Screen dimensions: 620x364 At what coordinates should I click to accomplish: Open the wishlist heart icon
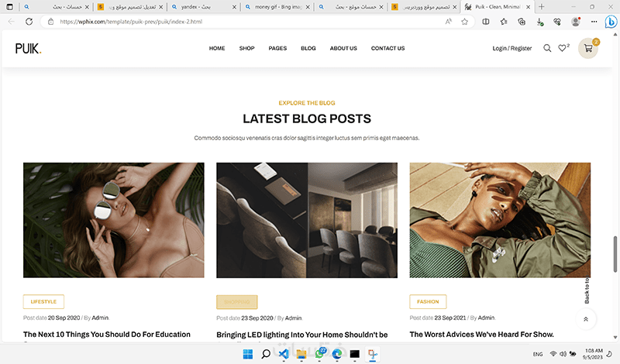[x=562, y=48]
